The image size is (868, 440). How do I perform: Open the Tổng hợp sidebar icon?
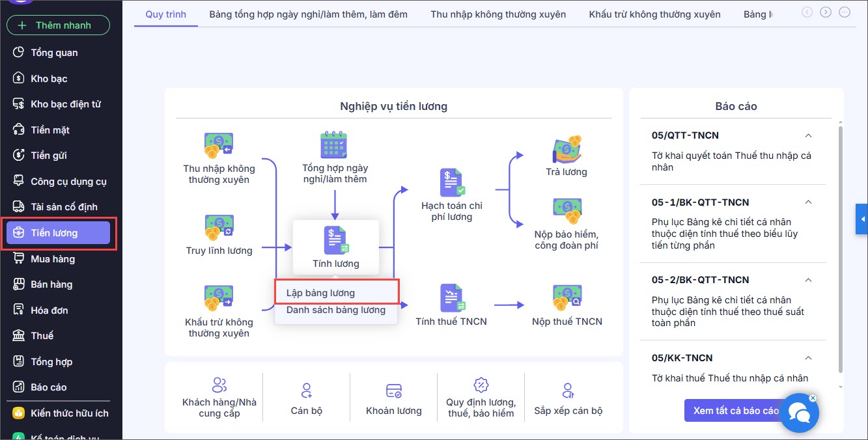pos(19,362)
